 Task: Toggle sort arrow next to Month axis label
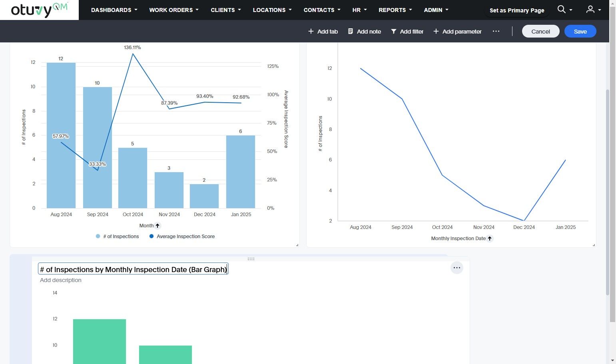(x=157, y=226)
